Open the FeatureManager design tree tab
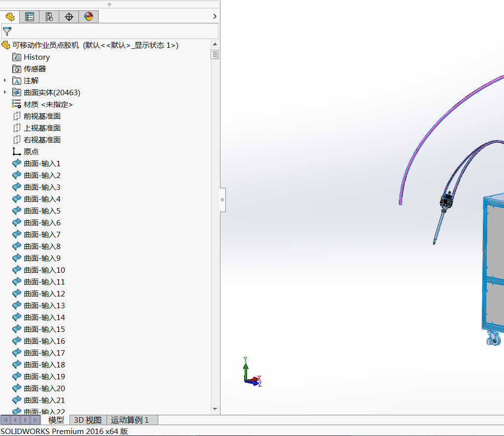 10,17
